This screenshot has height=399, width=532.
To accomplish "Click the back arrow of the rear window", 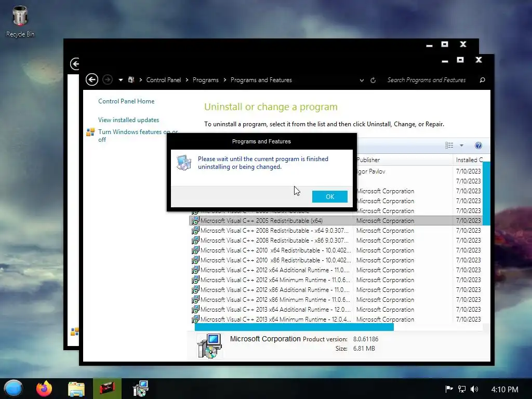I will [75, 64].
